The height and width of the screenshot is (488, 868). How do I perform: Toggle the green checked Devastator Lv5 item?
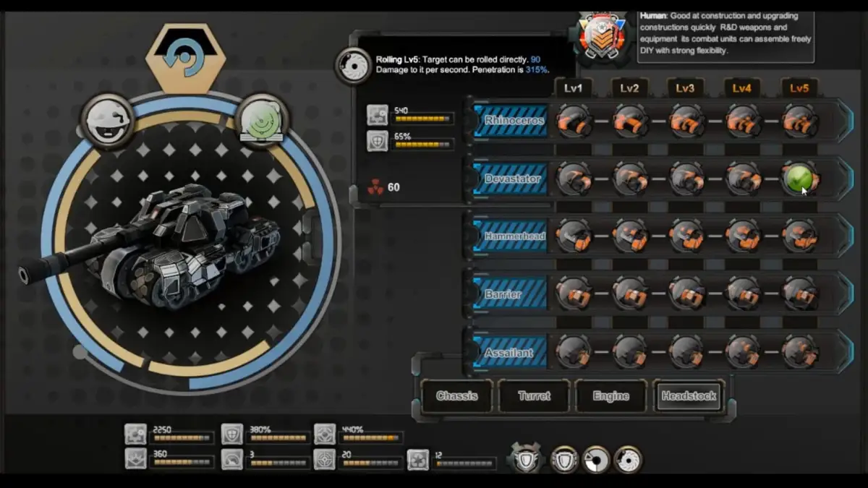pyautogui.click(x=799, y=179)
